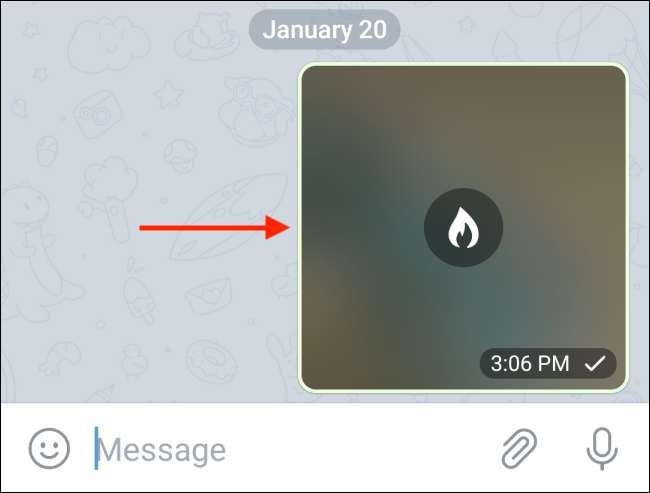Screen dimensions: 650x493
Task: Tap the flame self-destruct icon on the photo
Action: pyautogui.click(x=463, y=228)
